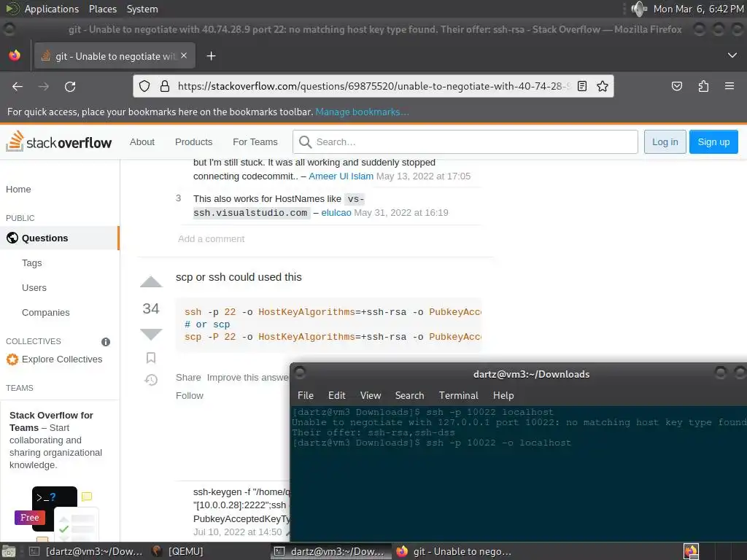This screenshot has width=747, height=560.
Task: Open terminal File menu
Action: (306, 395)
